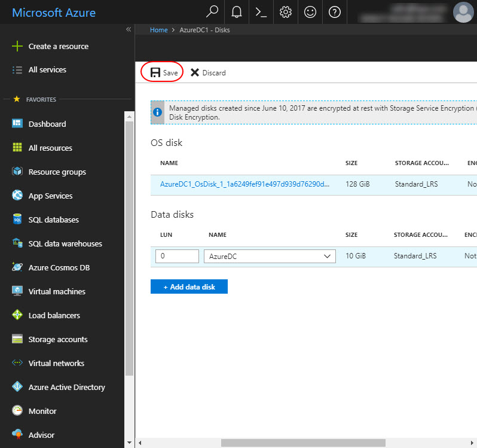
Task: Launch Cloud Shell console icon
Action: pyautogui.click(x=261, y=12)
